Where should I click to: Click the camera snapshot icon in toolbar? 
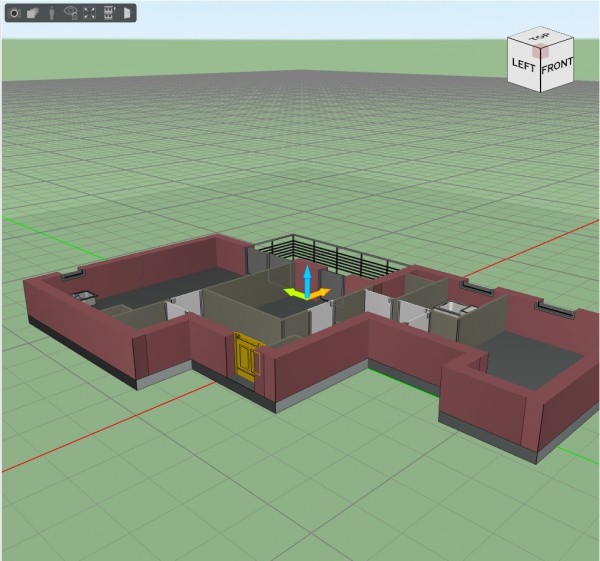(x=14, y=13)
